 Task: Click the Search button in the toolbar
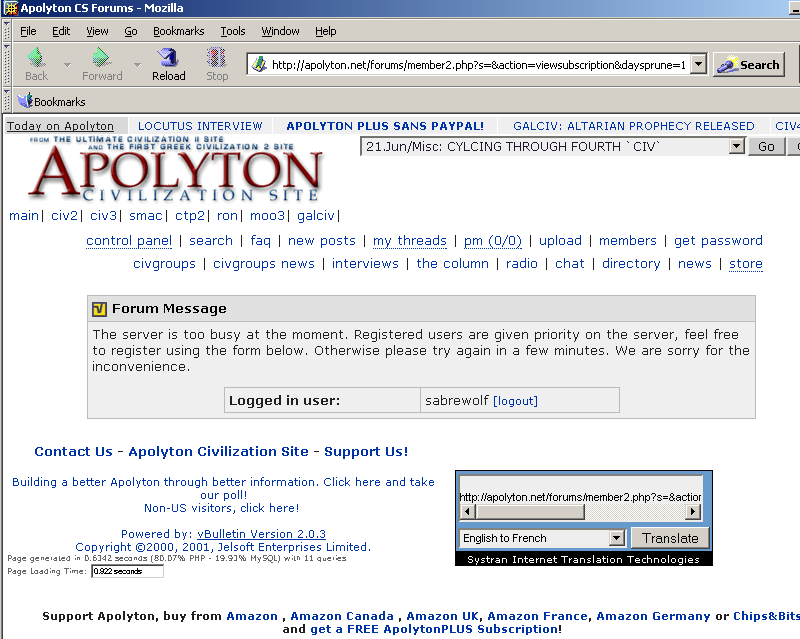click(748, 65)
